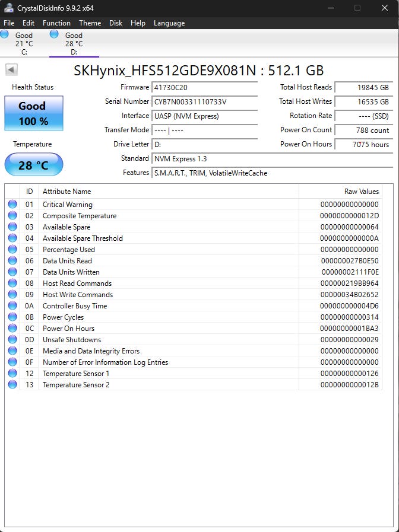Click Total Host Reads value 19845 GB
This screenshot has width=399, height=532.
pos(364,88)
